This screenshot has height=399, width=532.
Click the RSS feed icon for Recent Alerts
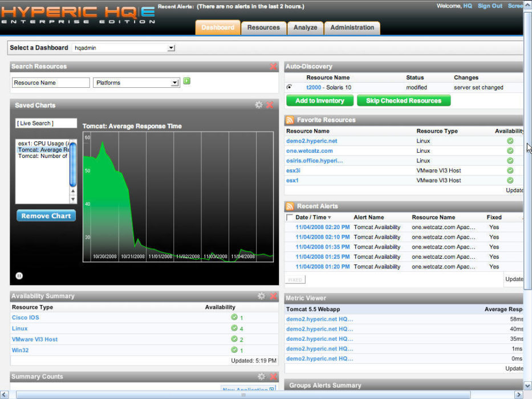click(290, 206)
